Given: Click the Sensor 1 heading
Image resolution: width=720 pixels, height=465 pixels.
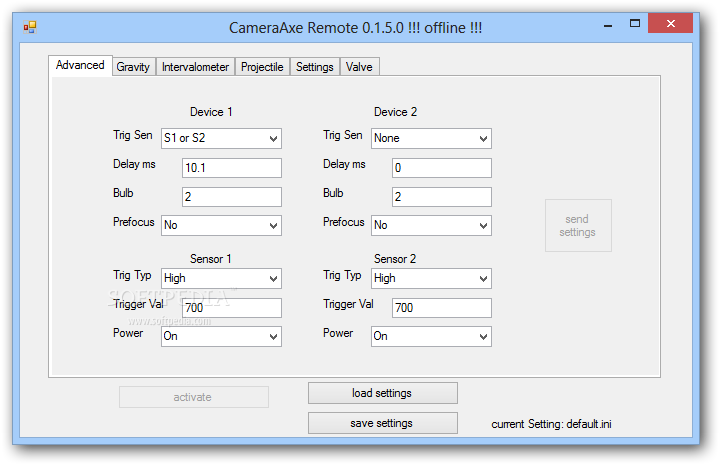Looking at the screenshot, I should tap(211, 259).
